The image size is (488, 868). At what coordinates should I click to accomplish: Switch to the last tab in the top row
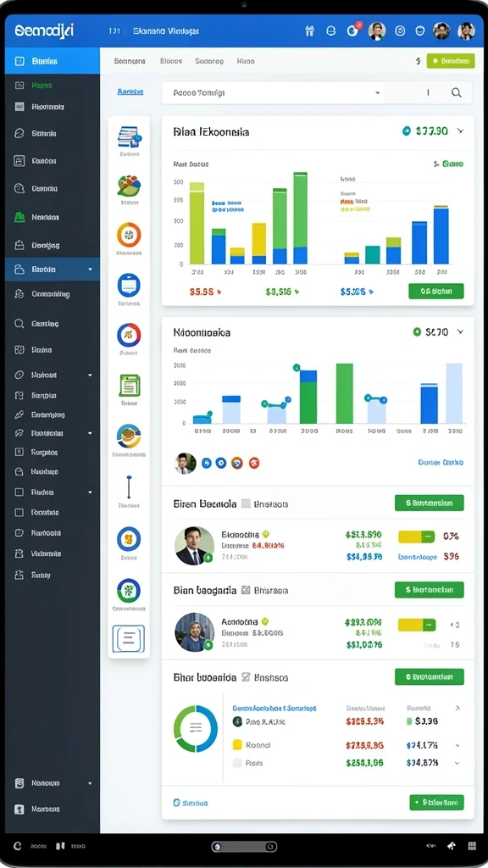246,61
